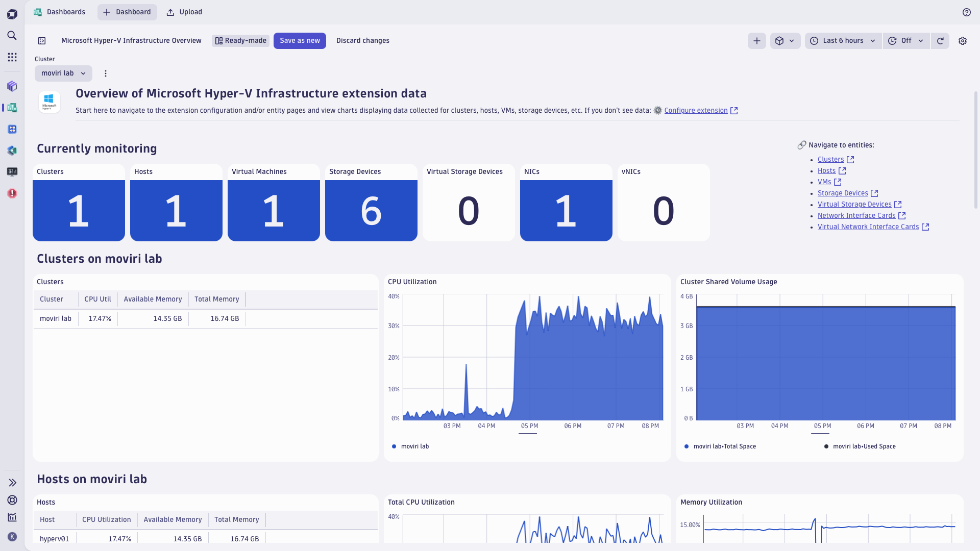Open the hexagon app icon in sidebar
Image resolution: width=980 pixels, height=551 pixels.
12,151
